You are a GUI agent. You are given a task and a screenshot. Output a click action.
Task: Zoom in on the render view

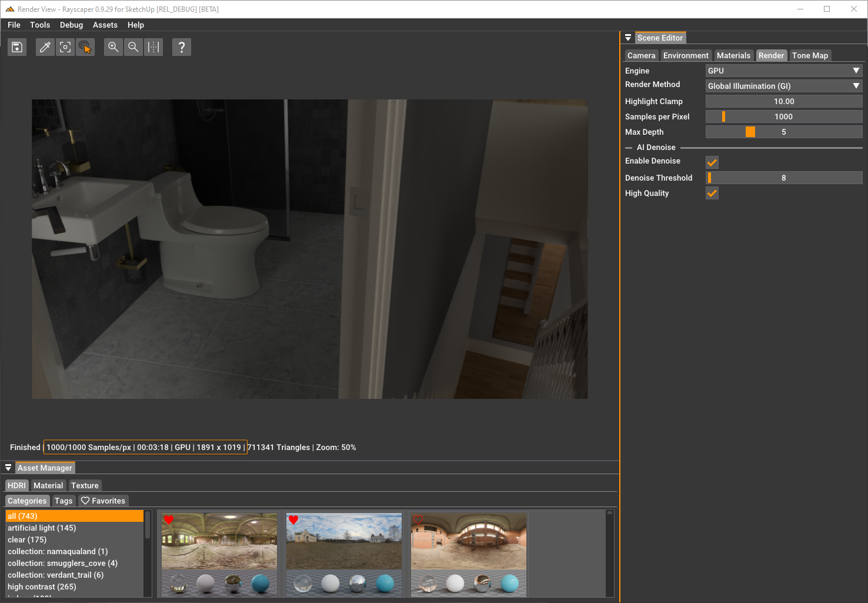[113, 47]
